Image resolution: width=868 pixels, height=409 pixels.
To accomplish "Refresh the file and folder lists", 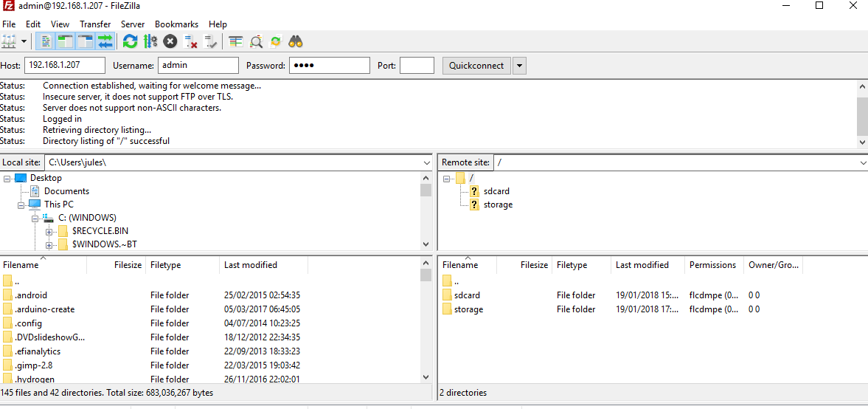I will (131, 41).
